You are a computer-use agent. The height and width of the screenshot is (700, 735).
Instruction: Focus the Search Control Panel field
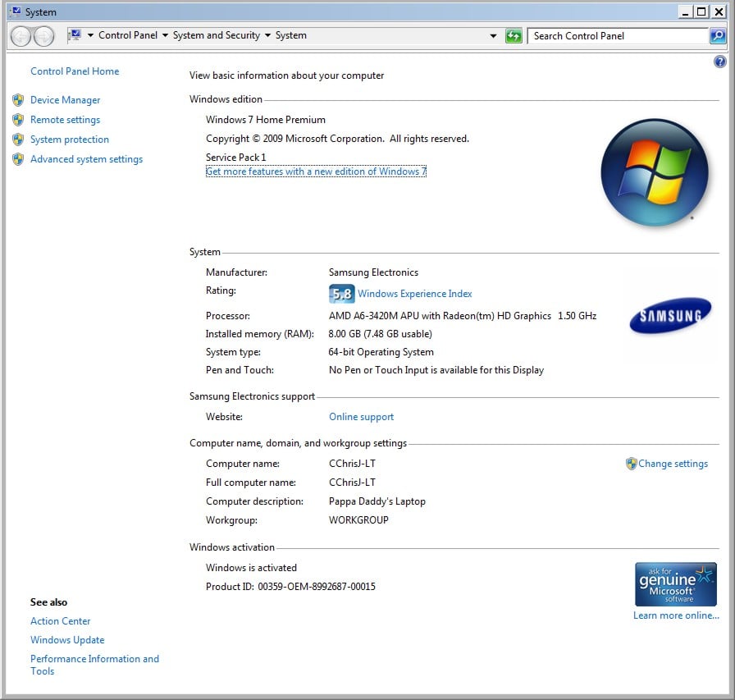618,35
